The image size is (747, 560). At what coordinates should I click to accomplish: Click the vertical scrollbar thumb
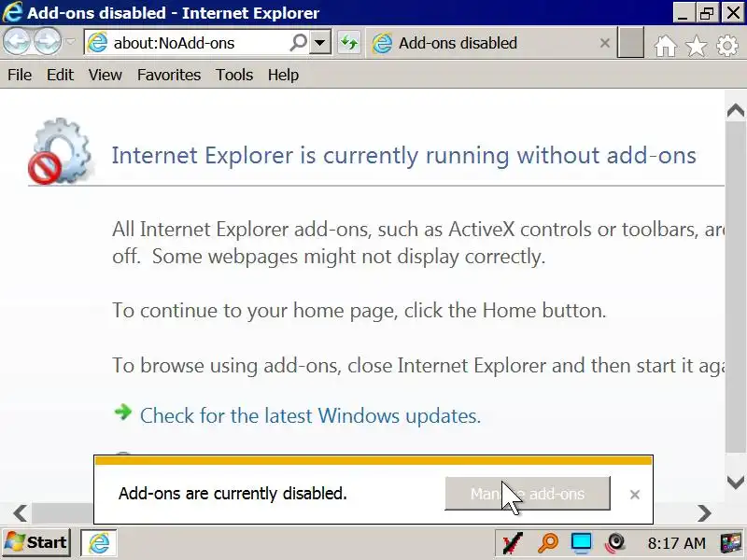(736, 287)
